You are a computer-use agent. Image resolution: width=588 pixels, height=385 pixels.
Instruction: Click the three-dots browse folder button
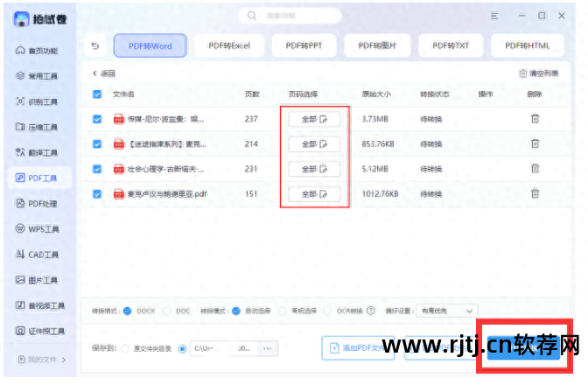point(268,348)
